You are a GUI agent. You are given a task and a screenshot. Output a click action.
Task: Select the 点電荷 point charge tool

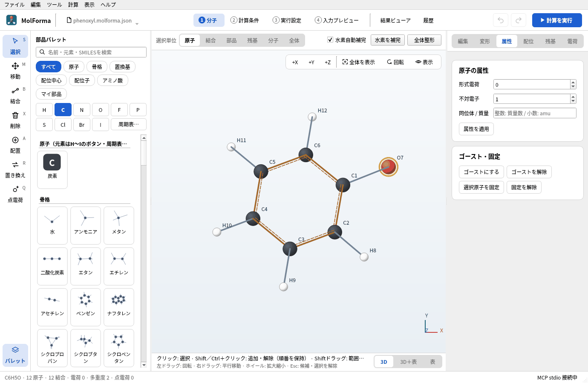[15, 194]
